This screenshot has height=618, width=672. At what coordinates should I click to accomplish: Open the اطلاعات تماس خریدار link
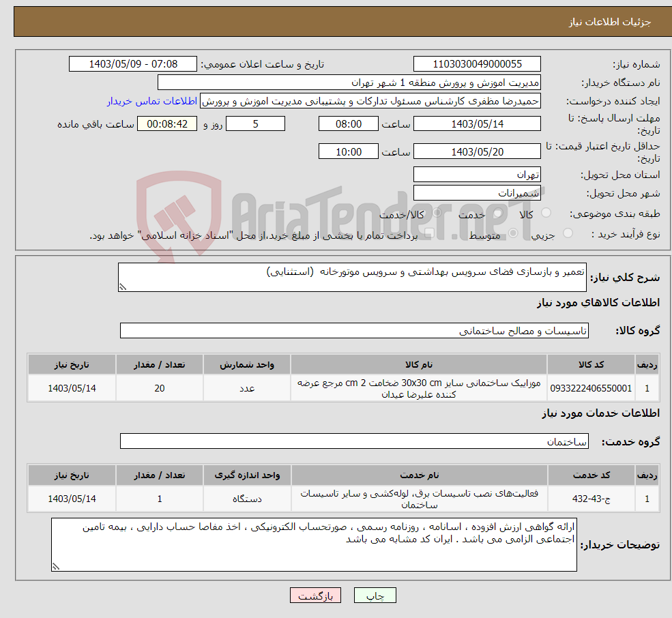click(152, 101)
